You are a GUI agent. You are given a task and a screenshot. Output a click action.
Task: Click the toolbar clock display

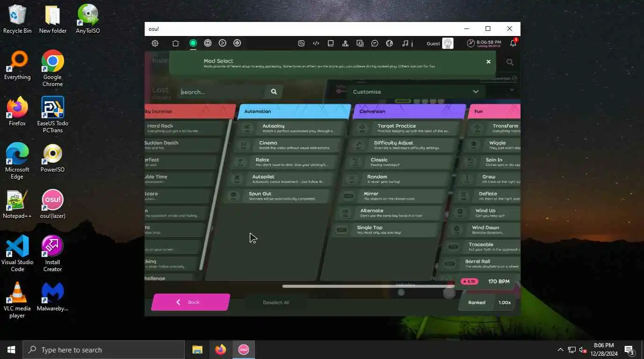click(483, 43)
